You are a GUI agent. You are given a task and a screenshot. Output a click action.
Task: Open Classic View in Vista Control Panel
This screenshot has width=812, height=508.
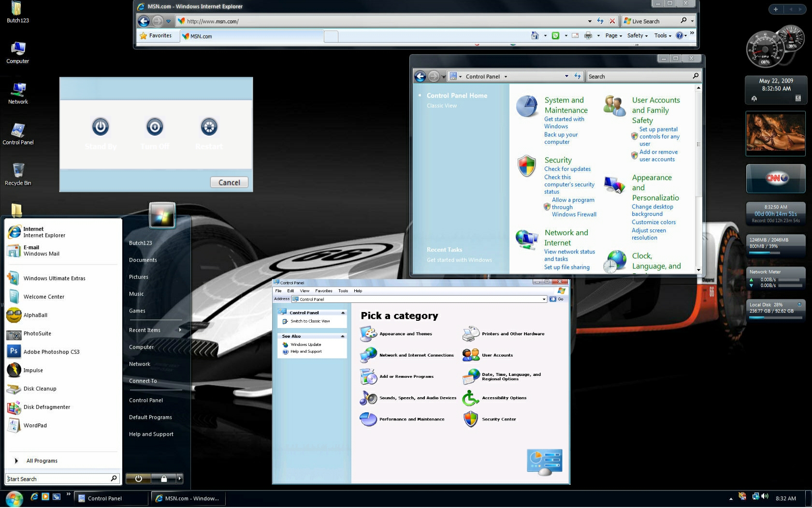coord(442,105)
